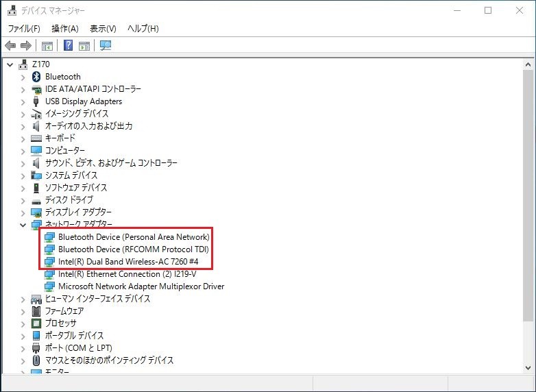The width and height of the screenshot is (536, 392).
Task: Maximize the Device Manager window
Action: coord(488,10)
